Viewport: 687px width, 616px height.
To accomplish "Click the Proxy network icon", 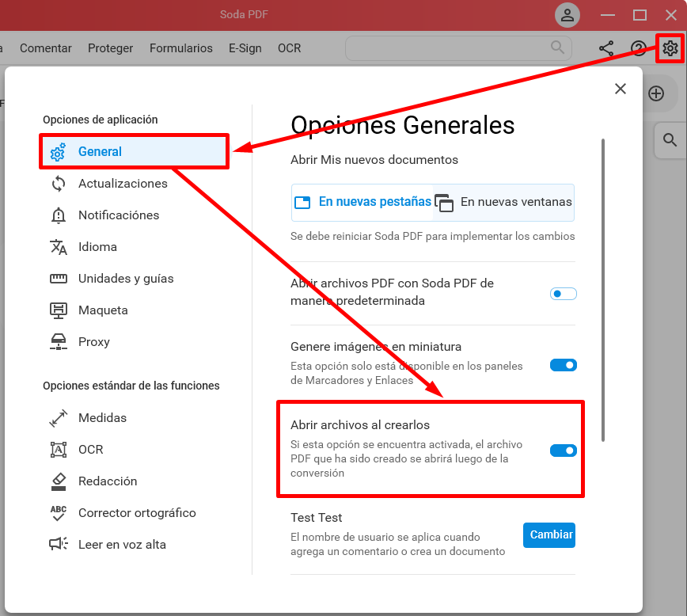I will (x=59, y=342).
